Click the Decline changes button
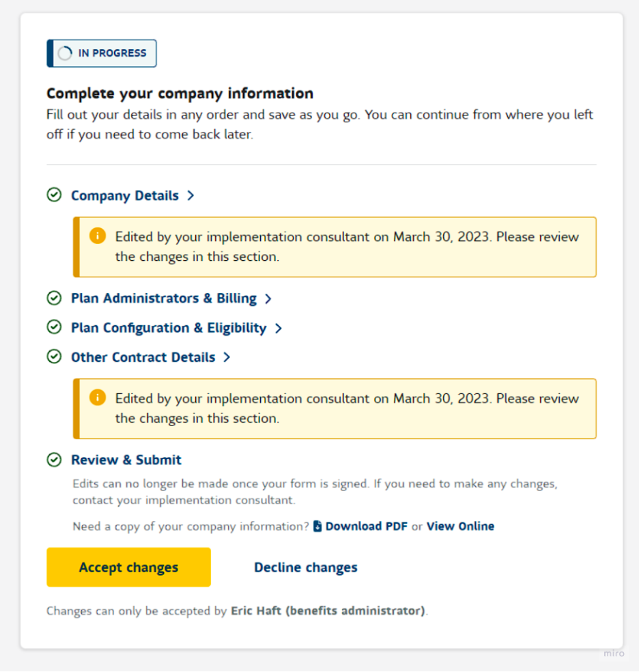This screenshot has height=672, width=639. (306, 567)
